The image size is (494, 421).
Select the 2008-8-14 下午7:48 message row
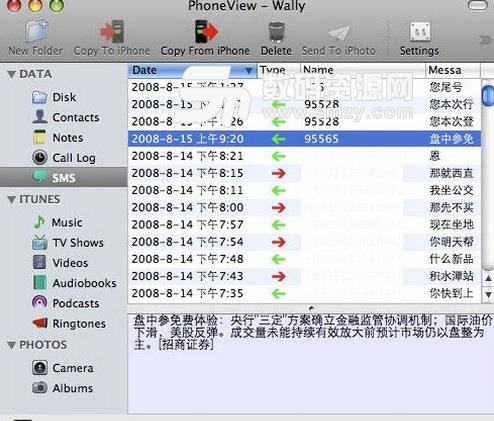click(304, 259)
